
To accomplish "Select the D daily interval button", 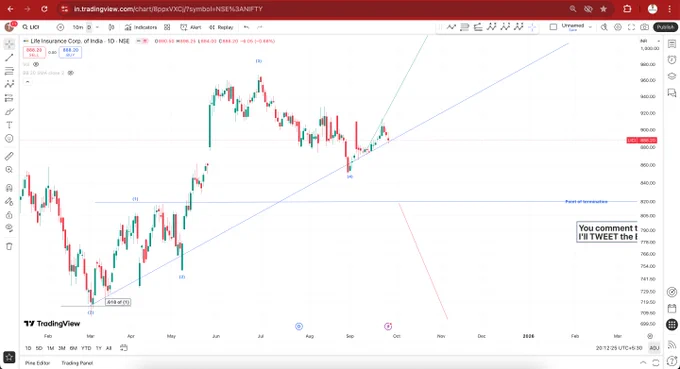I will pos(89,27).
